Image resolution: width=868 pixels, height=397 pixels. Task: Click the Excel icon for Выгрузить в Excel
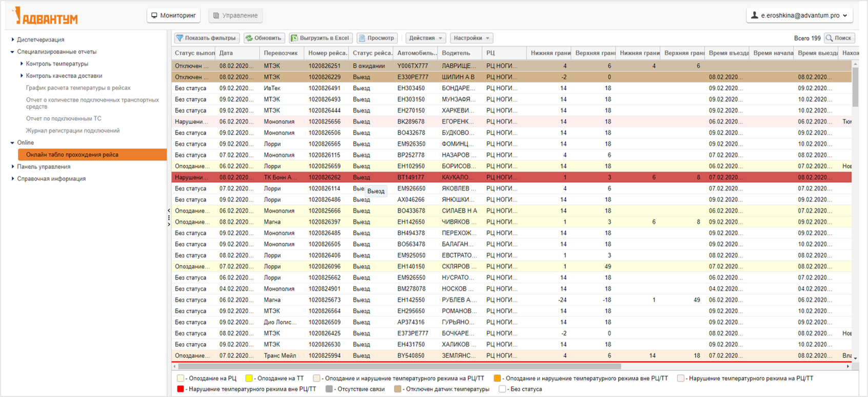coord(294,38)
